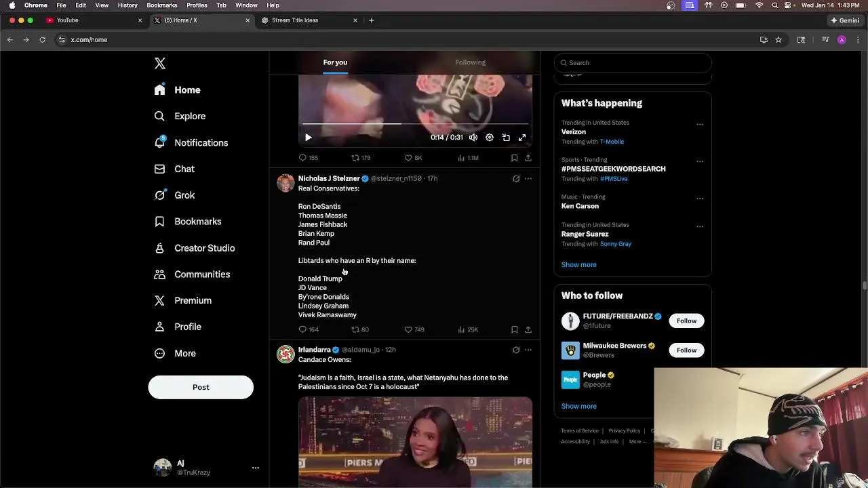This screenshot has width=868, height=488.
Task: Open more options on Nicholas Stelzner's post
Action: click(528, 179)
